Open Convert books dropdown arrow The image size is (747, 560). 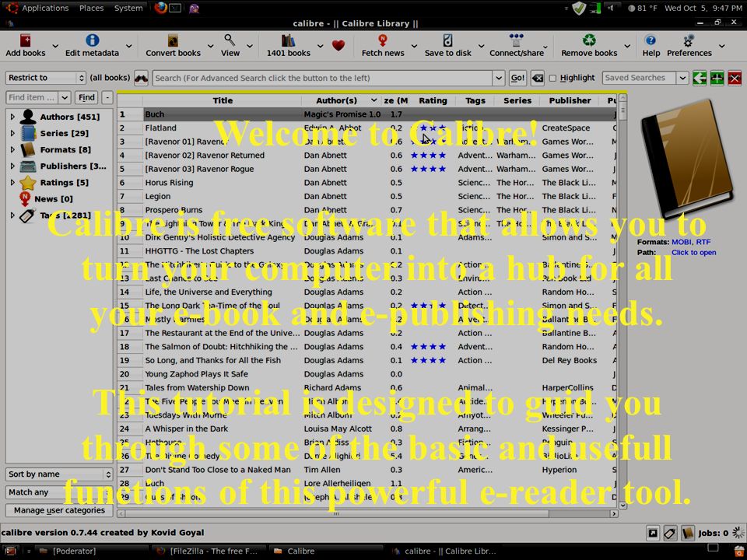(211, 46)
